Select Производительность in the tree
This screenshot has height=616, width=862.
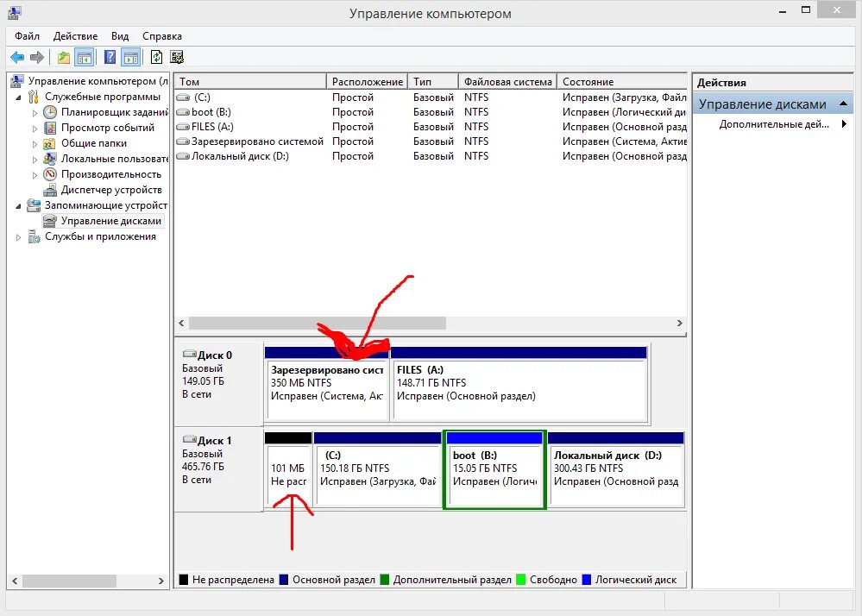point(111,174)
